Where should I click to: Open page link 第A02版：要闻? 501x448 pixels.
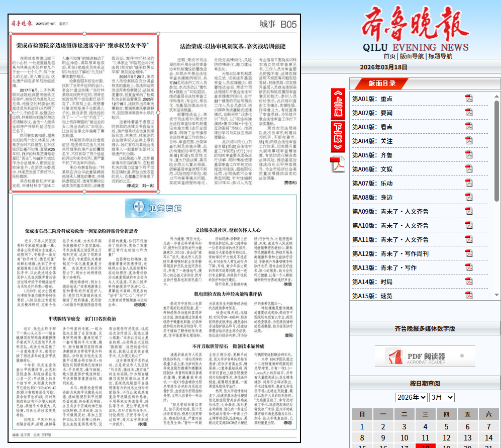tap(372, 113)
